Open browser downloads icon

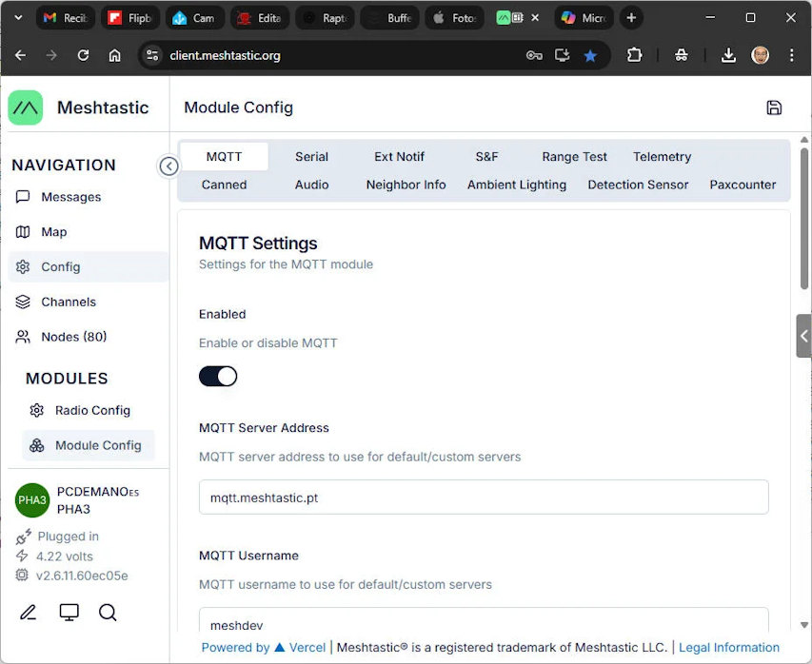pyautogui.click(x=728, y=55)
